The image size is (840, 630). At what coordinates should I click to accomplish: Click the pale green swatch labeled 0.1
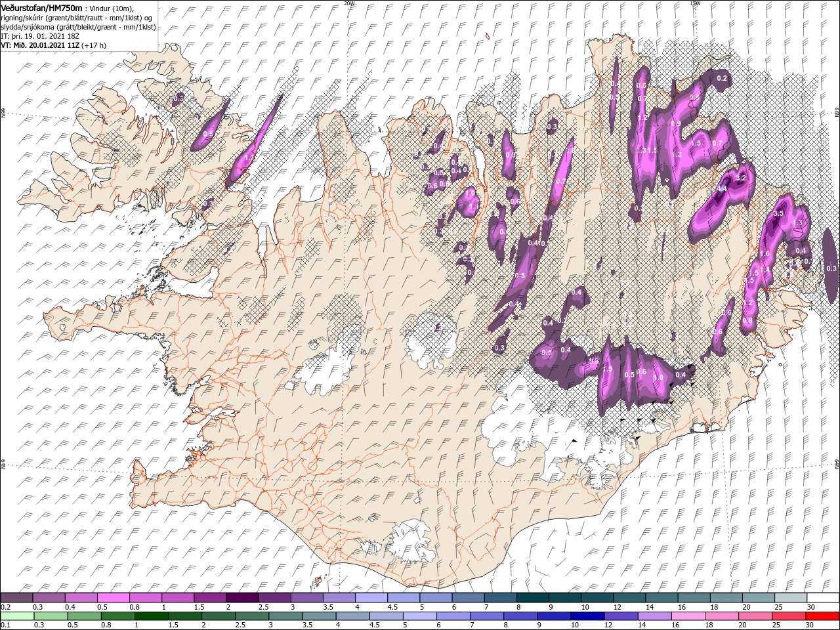coord(16,616)
